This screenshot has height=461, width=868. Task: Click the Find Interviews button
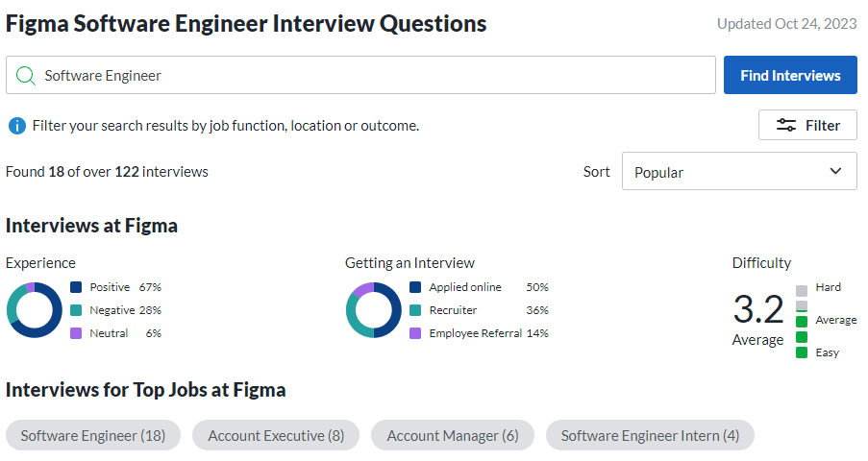(x=790, y=75)
